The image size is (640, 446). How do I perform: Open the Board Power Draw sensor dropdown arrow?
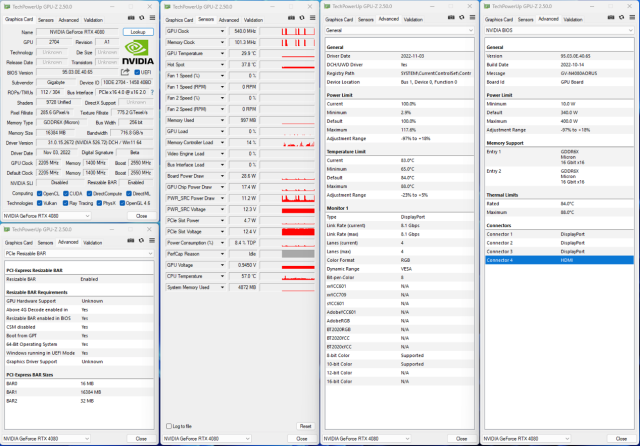point(222,176)
